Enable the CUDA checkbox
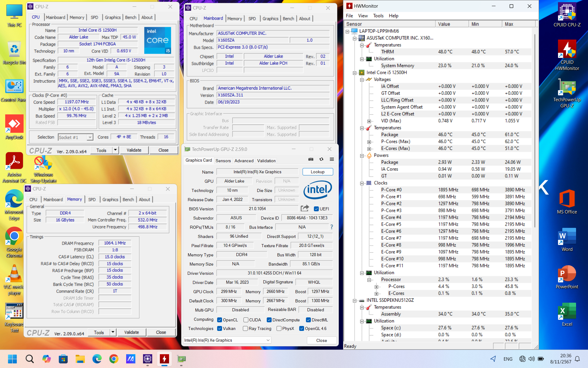588x368 pixels. 246,320
